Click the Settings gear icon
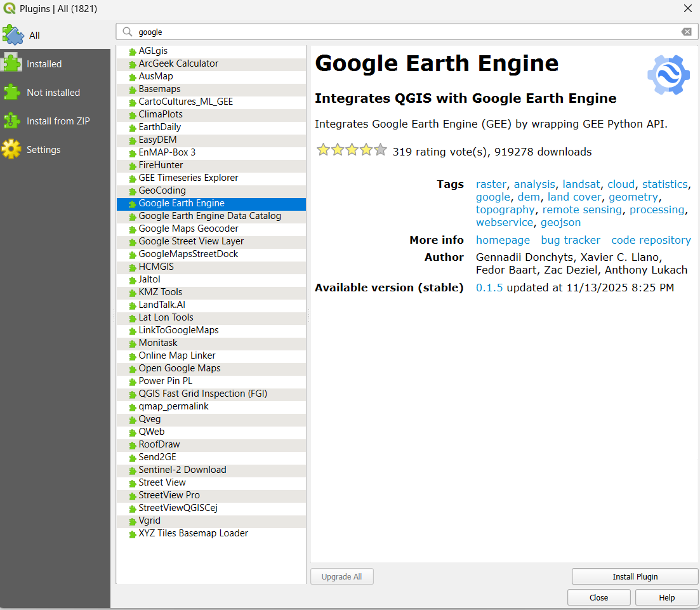Image resolution: width=700 pixels, height=610 pixels. pyautogui.click(x=11, y=149)
